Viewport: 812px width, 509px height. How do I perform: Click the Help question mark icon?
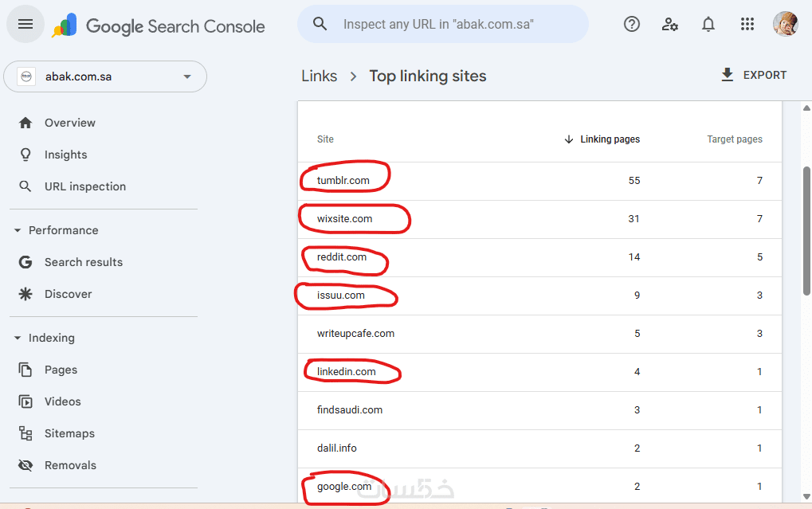632,24
